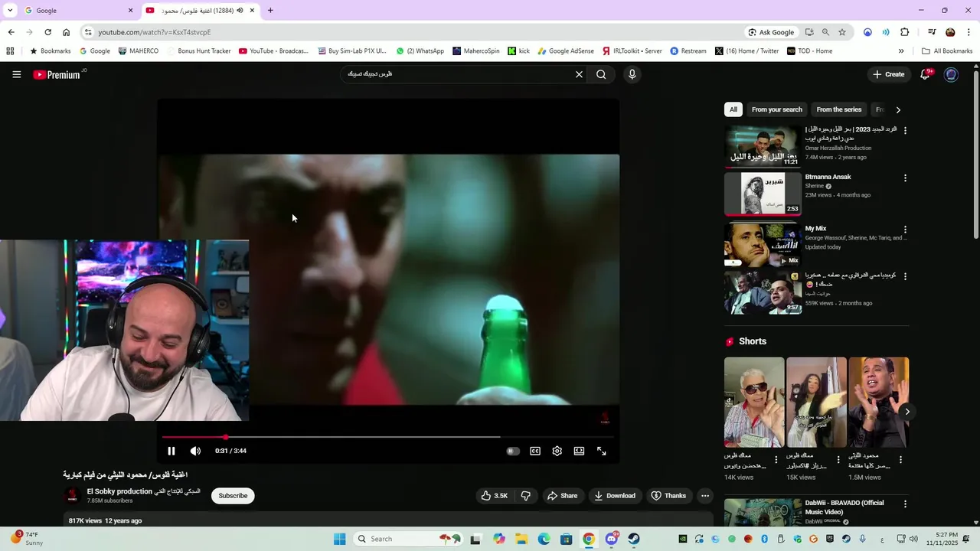
Task: Open options for My Mix
Action: tap(905, 229)
